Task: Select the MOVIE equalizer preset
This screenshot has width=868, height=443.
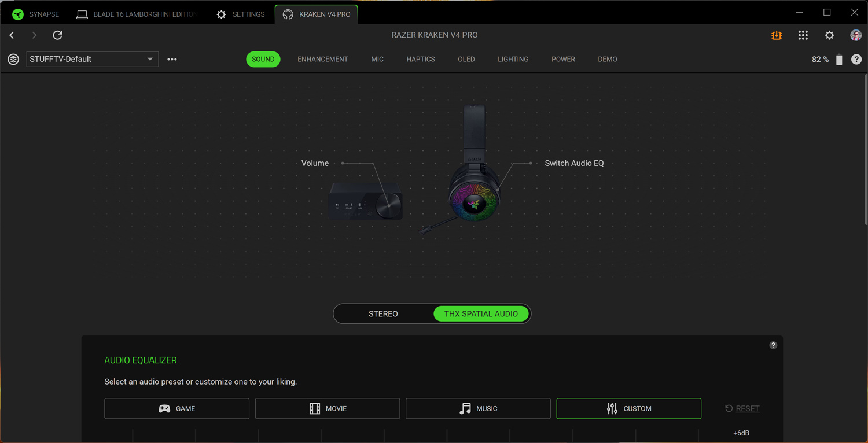Action: click(328, 408)
